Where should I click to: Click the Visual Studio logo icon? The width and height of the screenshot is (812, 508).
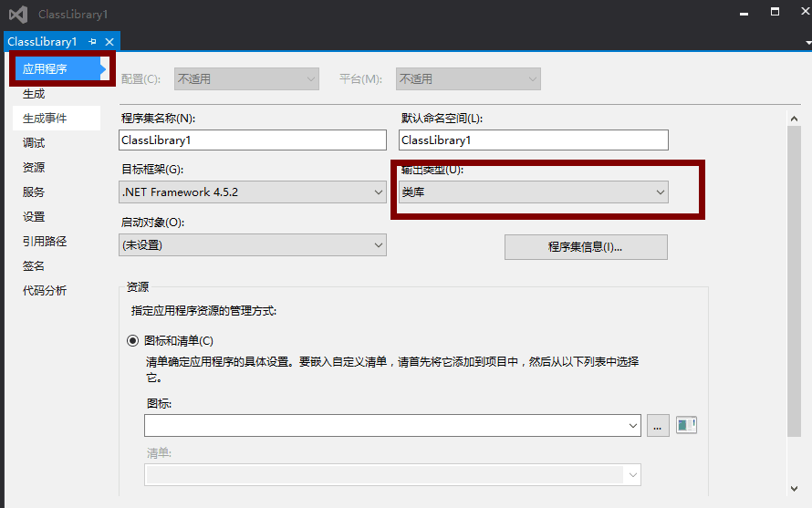[x=18, y=14]
